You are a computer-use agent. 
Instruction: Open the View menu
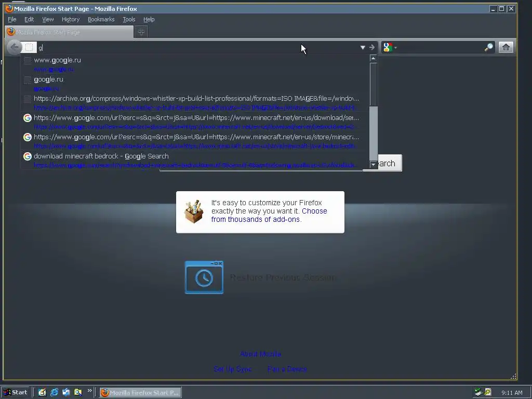click(48, 19)
